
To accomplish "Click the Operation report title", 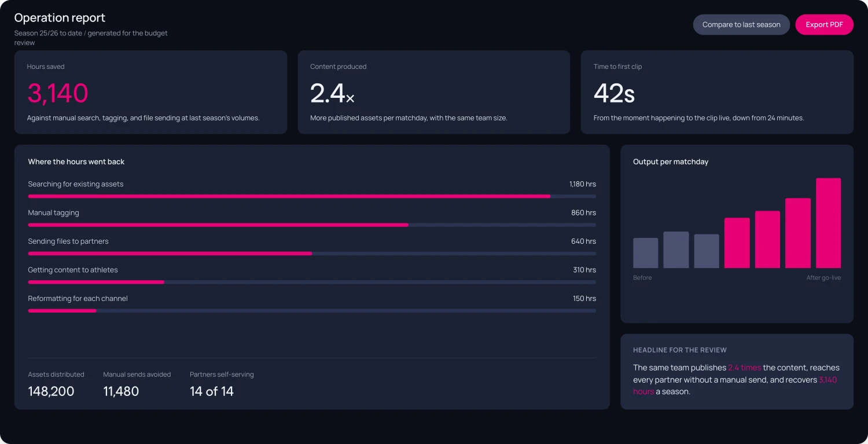I will pyautogui.click(x=60, y=18).
